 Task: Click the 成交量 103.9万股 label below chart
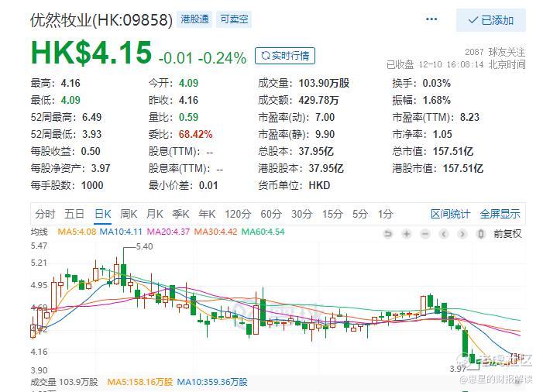pos(64,382)
